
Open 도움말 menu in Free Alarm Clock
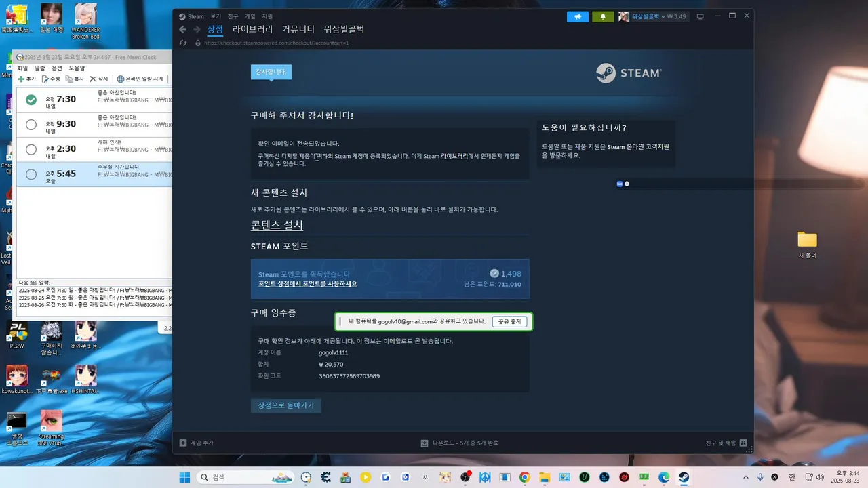click(77, 68)
